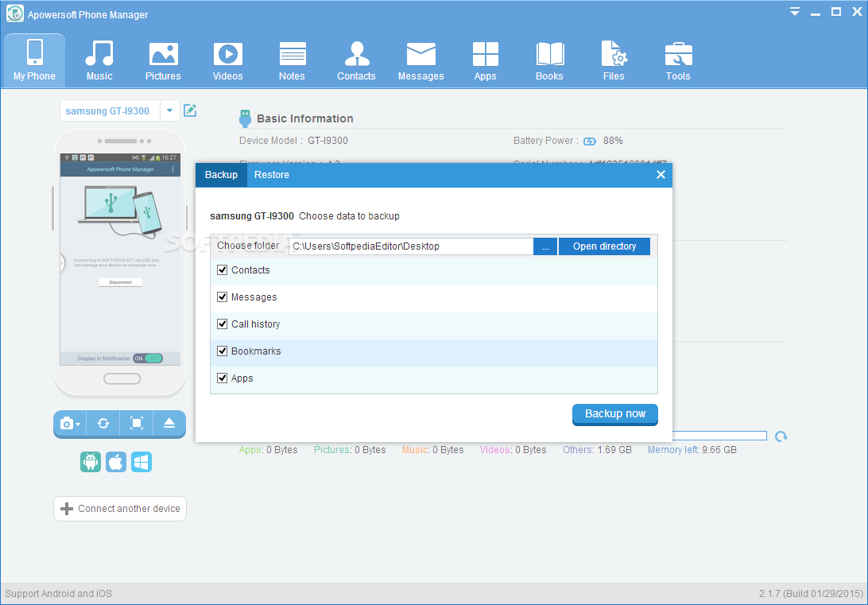The height and width of the screenshot is (605, 868).
Task: Switch to the Backup tab
Action: click(221, 175)
